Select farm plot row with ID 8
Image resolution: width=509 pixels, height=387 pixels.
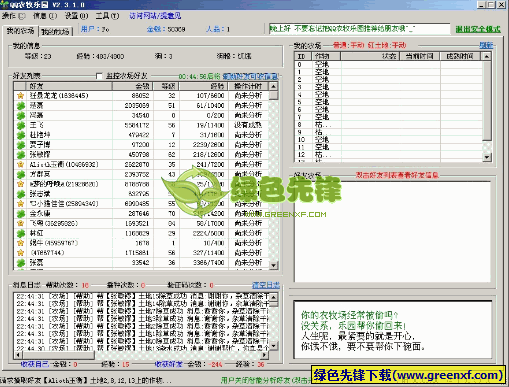pyautogui.click(x=388, y=125)
